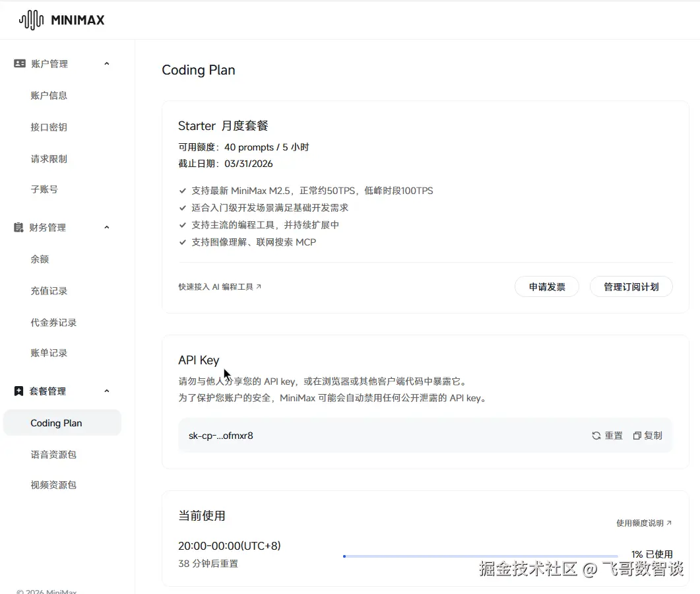Click the arrow icon after 使用额度说明
The width and height of the screenshot is (700, 594).
tap(669, 523)
